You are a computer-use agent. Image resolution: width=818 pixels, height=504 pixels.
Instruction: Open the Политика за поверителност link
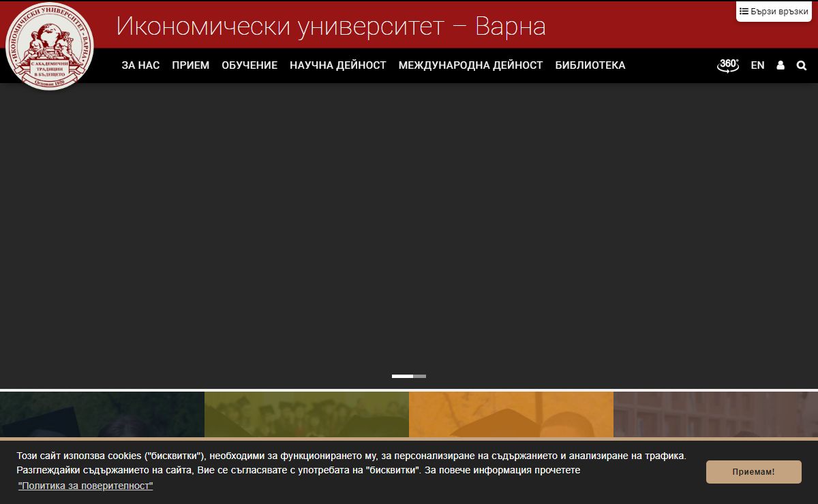click(85, 486)
